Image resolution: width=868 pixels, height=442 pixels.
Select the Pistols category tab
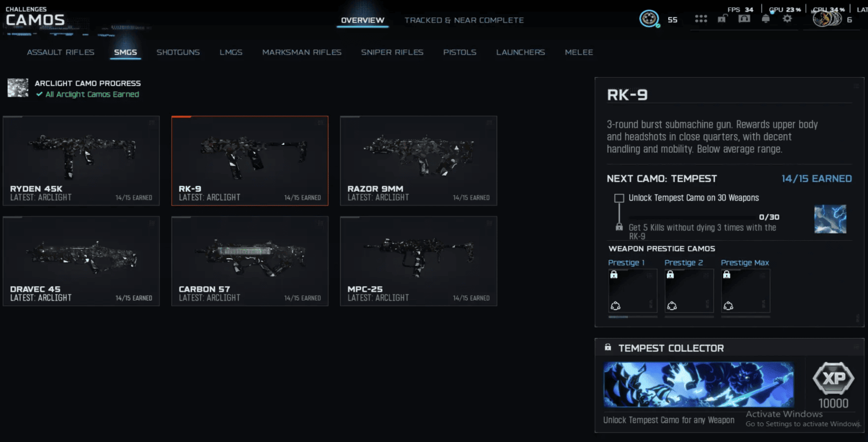tap(460, 52)
